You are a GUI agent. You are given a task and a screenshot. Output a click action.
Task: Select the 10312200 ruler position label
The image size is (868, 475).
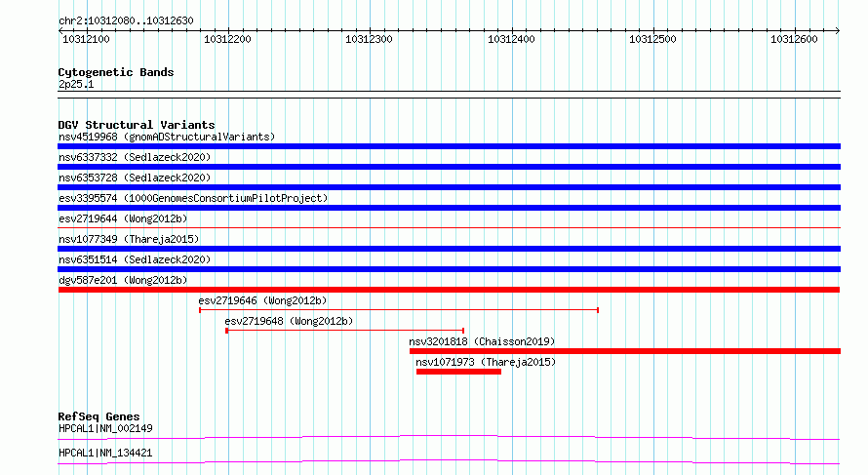[x=227, y=39]
